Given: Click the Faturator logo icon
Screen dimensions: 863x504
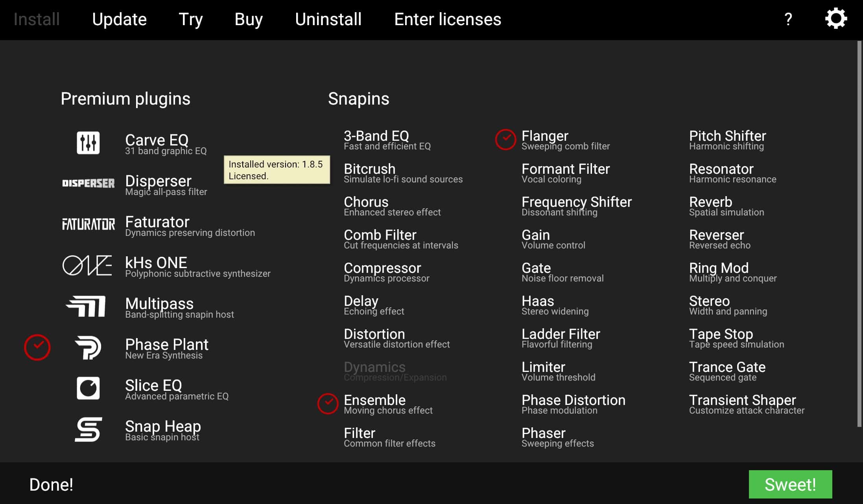Looking at the screenshot, I should (89, 224).
